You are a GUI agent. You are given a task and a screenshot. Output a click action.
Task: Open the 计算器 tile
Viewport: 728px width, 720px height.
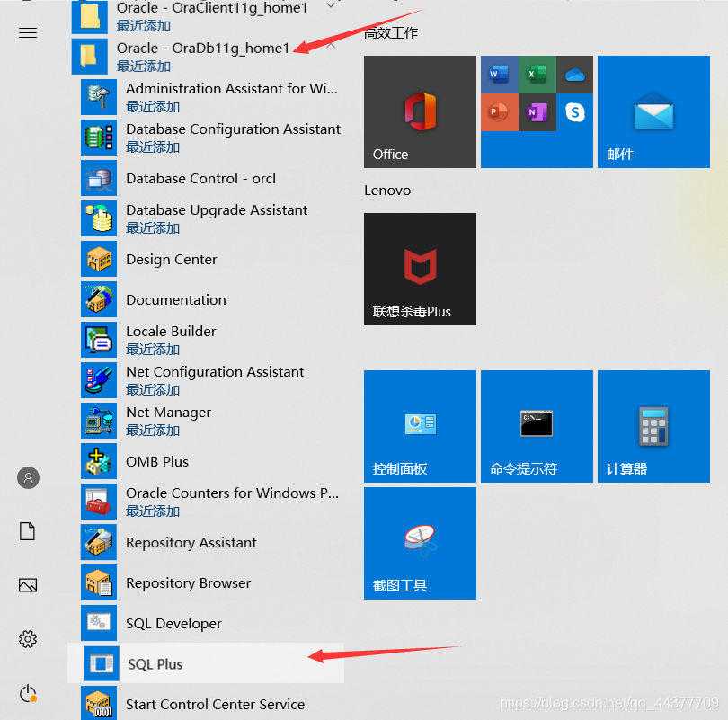pyautogui.click(x=653, y=426)
